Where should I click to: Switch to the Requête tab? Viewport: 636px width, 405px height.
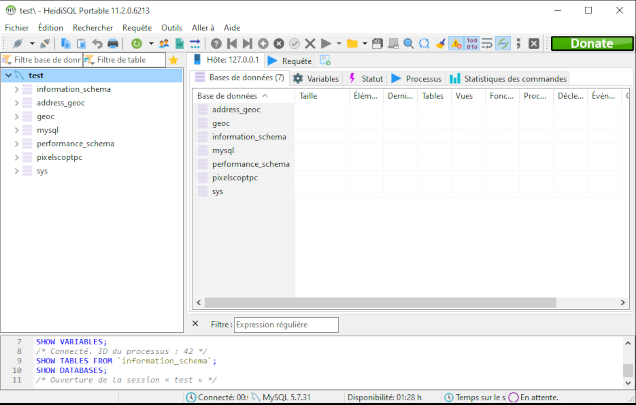click(290, 61)
